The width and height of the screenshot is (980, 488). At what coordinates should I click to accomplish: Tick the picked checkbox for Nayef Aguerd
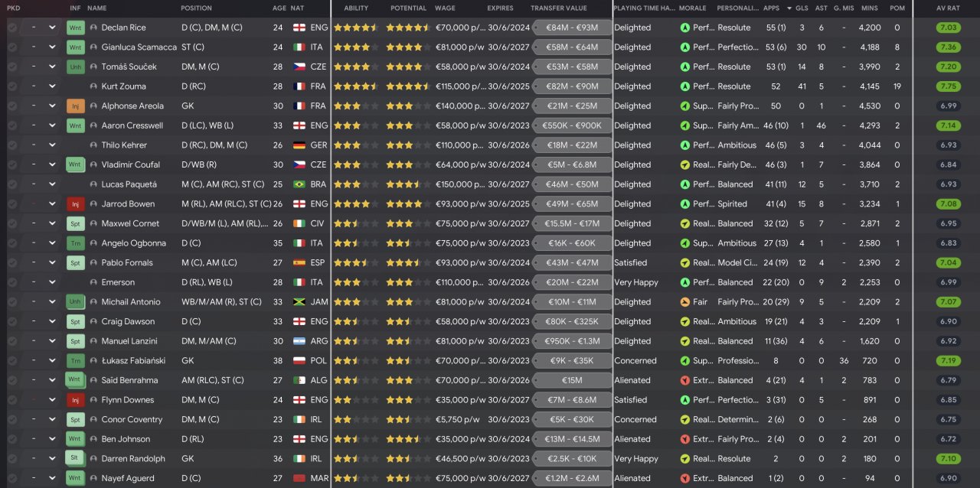pyautogui.click(x=12, y=478)
